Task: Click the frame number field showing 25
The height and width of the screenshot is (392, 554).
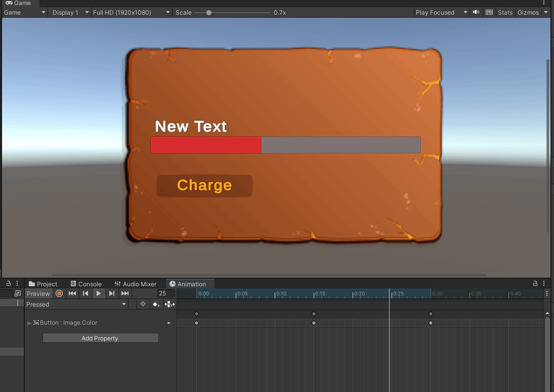Action: [x=166, y=293]
